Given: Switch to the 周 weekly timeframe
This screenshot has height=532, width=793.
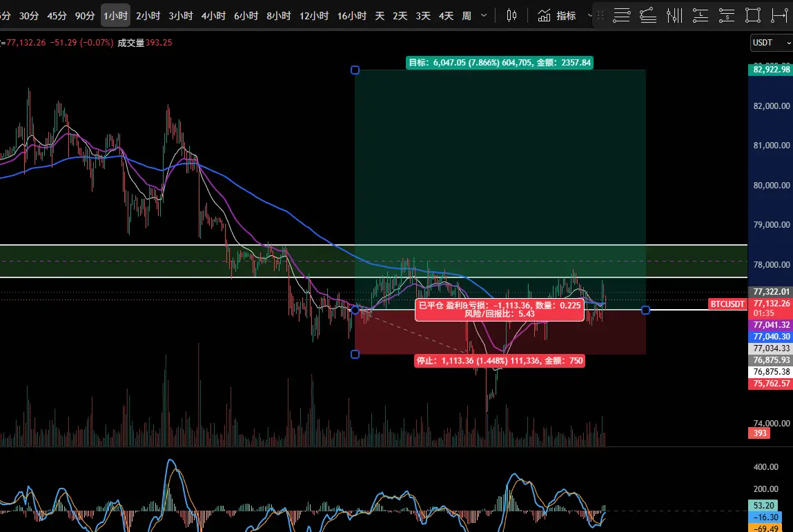Looking at the screenshot, I should 467,16.
